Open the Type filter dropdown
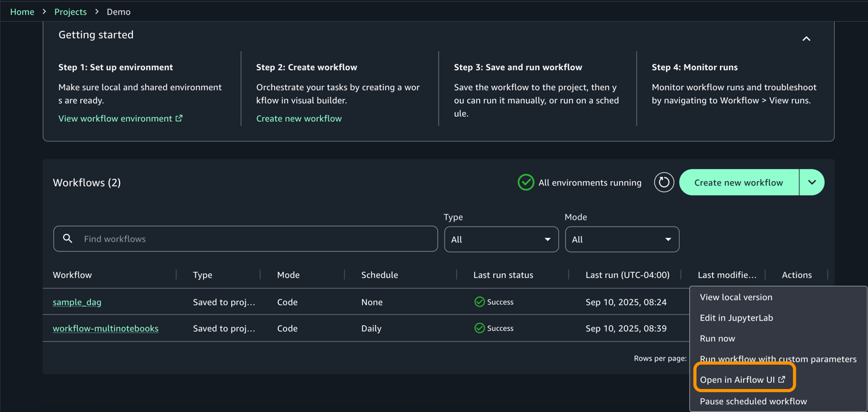 501,239
